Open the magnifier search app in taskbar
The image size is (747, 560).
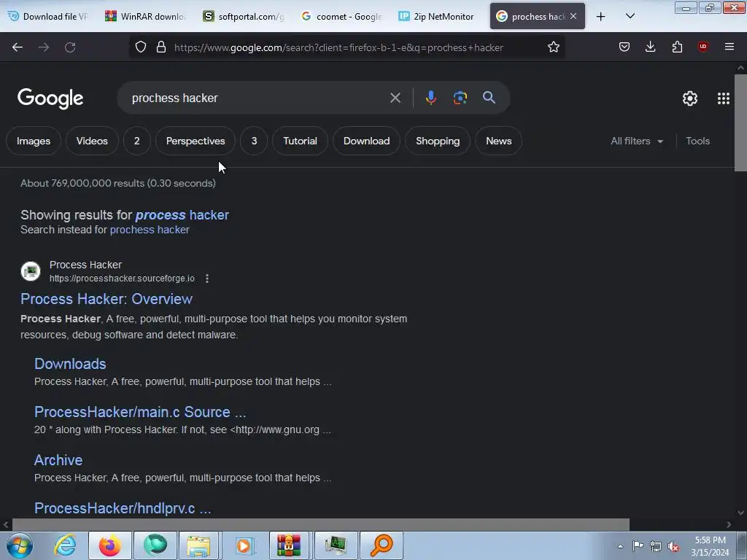tap(381, 545)
